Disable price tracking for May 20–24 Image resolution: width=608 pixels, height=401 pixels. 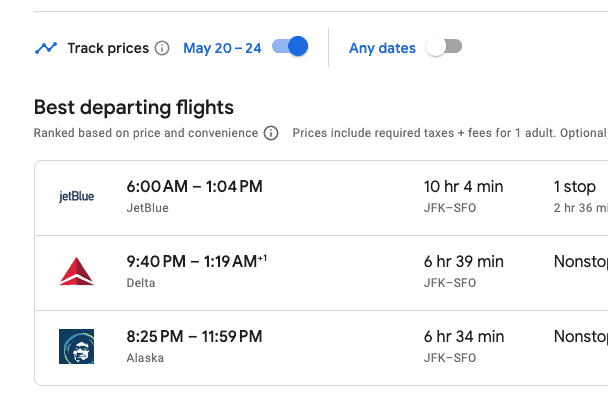[x=290, y=47]
